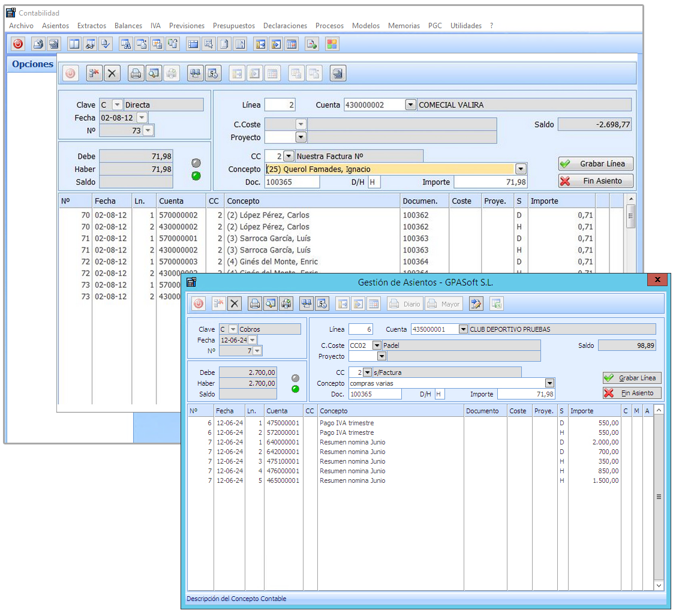Click the green status light beside Haber 71,98
Image resolution: width=676 pixels, height=616 pixels.
tap(196, 176)
